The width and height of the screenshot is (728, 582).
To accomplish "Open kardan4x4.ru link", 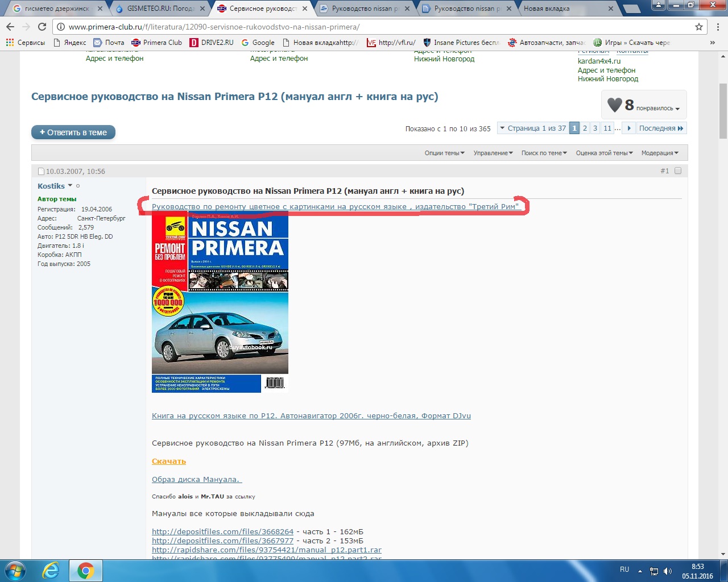I will click(x=599, y=61).
